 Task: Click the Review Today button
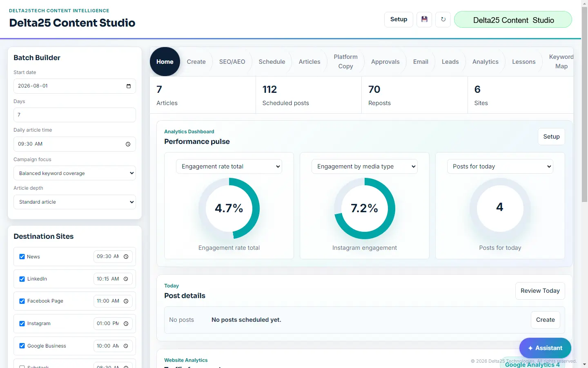pyautogui.click(x=540, y=291)
